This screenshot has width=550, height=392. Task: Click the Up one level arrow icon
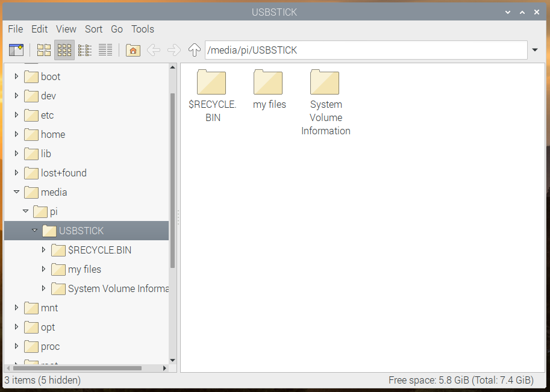coord(194,50)
